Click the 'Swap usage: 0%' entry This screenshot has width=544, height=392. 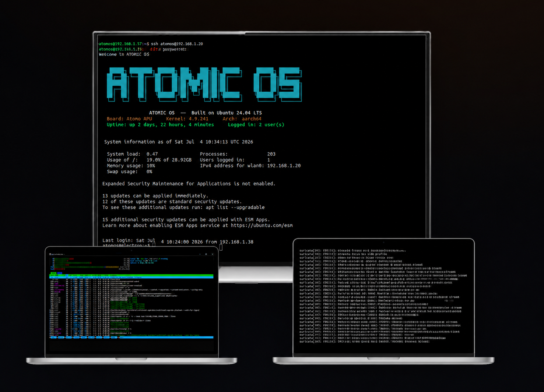129,172
